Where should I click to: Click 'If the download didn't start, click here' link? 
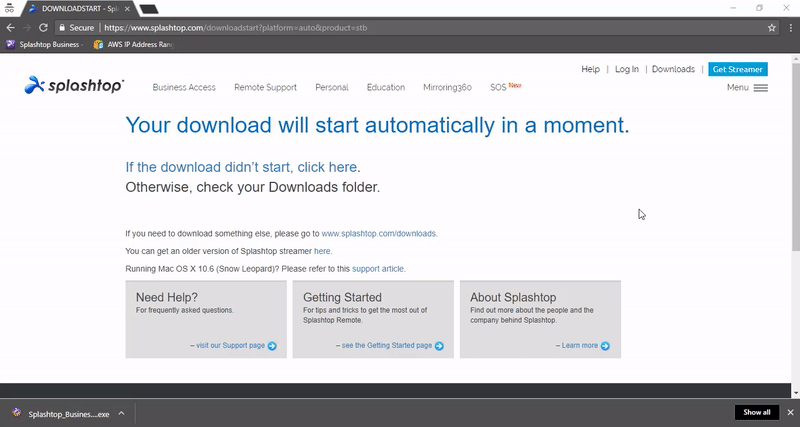(241, 167)
